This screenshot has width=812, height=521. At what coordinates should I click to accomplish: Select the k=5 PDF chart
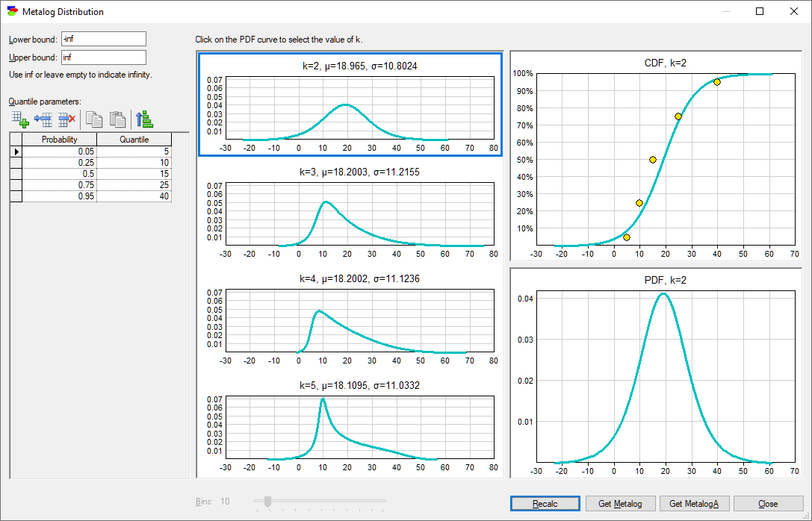pyautogui.click(x=350, y=426)
